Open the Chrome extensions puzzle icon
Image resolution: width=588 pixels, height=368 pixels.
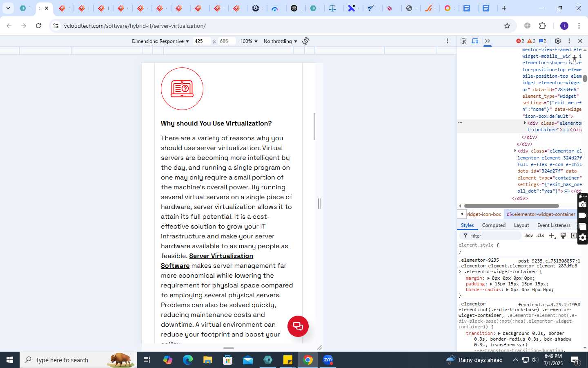[x=542, y=26]
